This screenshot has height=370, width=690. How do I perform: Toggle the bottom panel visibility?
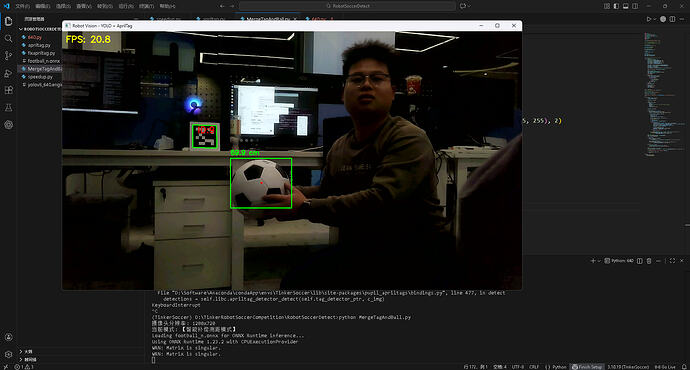pos(625,6)
